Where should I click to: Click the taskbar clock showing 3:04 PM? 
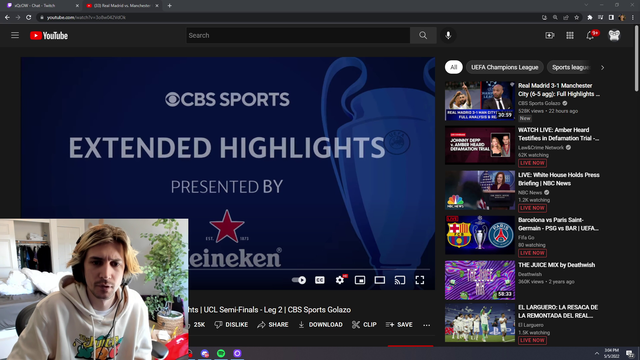pyautogui.click(x=611, y=353)
